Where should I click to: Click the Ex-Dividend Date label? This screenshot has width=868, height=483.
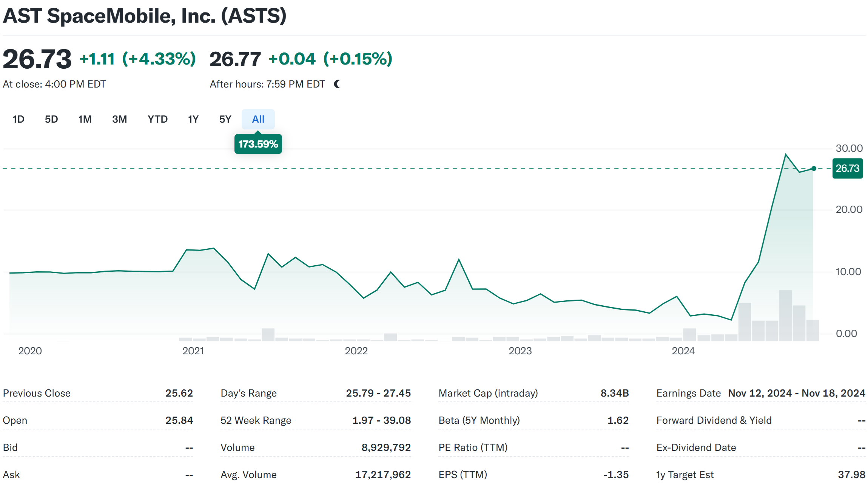tap(696, 448)
